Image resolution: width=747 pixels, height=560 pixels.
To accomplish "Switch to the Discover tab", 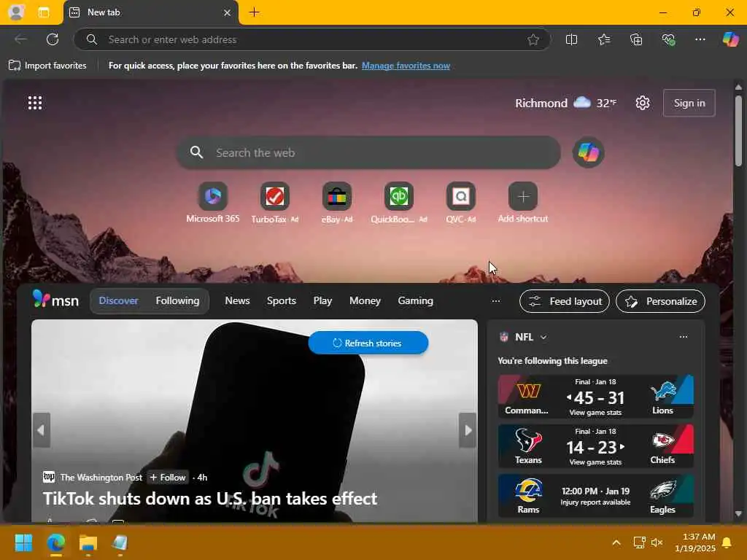I will 119,301.
